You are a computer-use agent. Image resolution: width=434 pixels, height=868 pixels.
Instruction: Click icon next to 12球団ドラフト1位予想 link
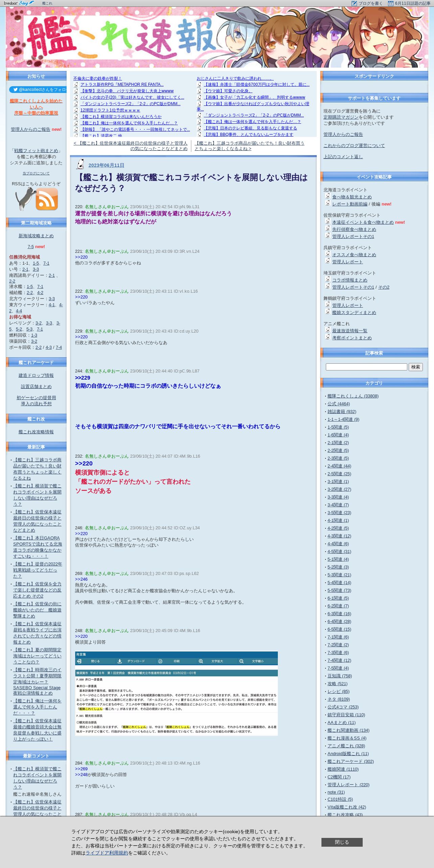click(76, 110)
